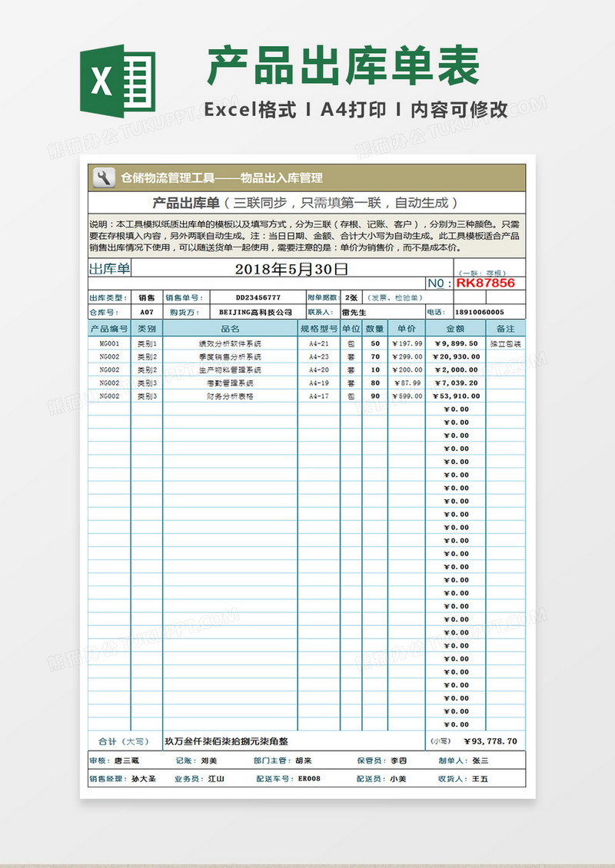Click delivery vehicle number ER008
This screenshot has width=615, height=868.
[x=309, y=778]
